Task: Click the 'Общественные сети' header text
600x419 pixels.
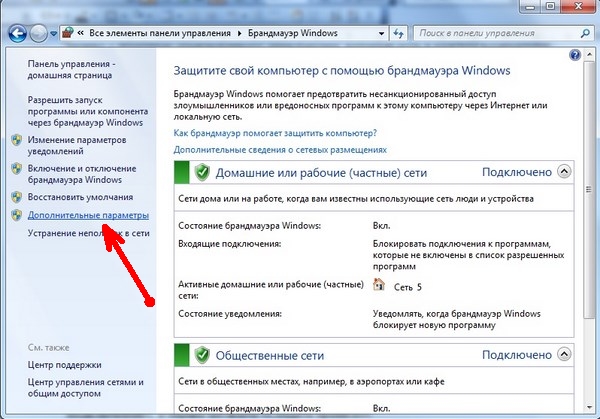Action: (270, 356)
